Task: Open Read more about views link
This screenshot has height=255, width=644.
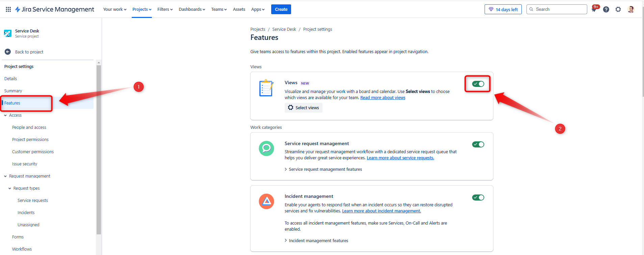Action: coord(383,98)
